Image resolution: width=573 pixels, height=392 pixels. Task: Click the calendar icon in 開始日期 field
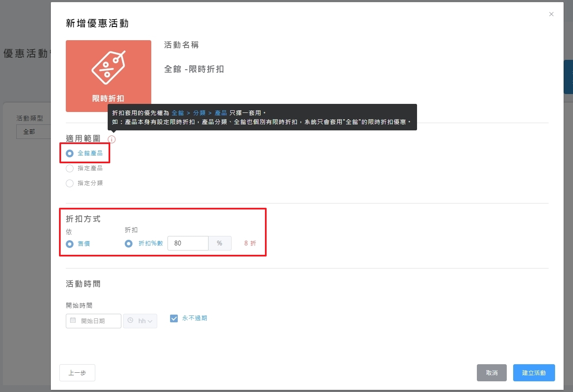pos(73,321)
